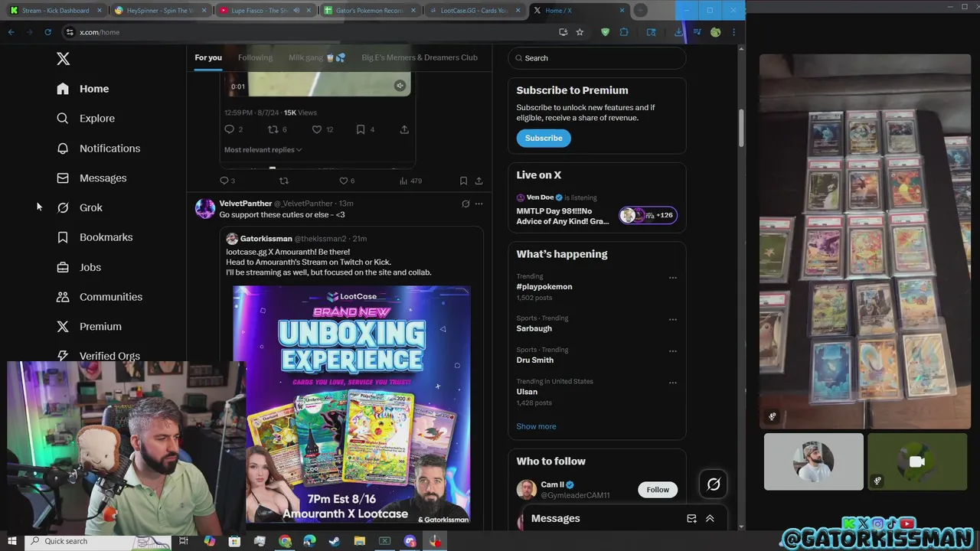Switch to Gator's Pokemon Recom browser tab
Screen dimensions: 980x551
(x=371, y=11)
